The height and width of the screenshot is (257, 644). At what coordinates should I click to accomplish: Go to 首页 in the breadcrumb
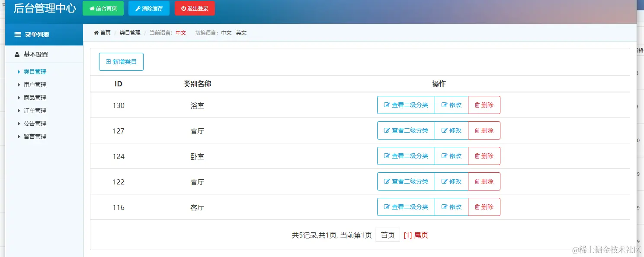(x=106, y=33)
